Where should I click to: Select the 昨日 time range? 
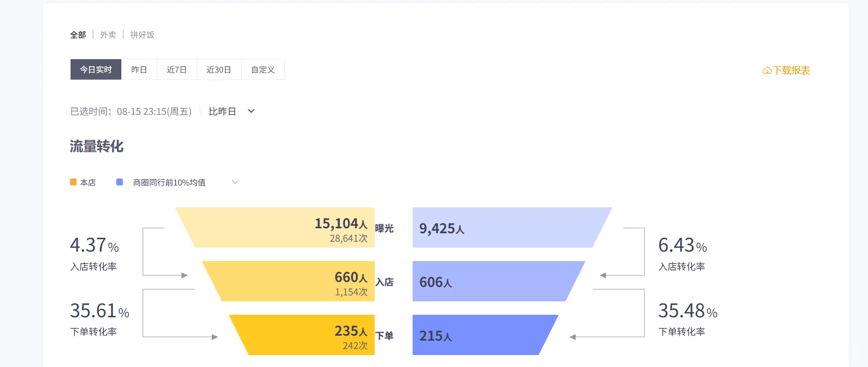coord(139,70)
